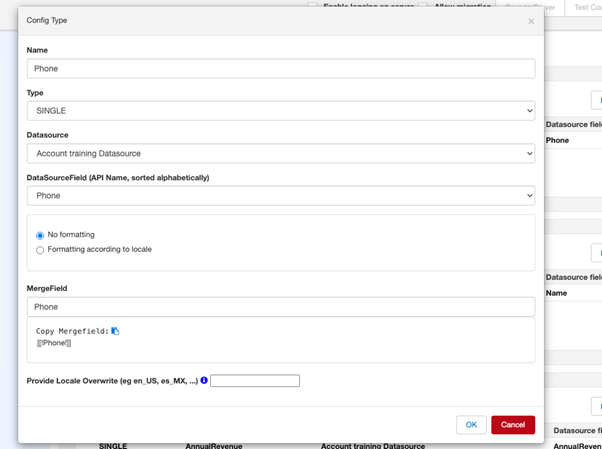This screenshot has width=602, height=449.
Task: Toggle the Allow migration checkbox
Action: (425, 6)
